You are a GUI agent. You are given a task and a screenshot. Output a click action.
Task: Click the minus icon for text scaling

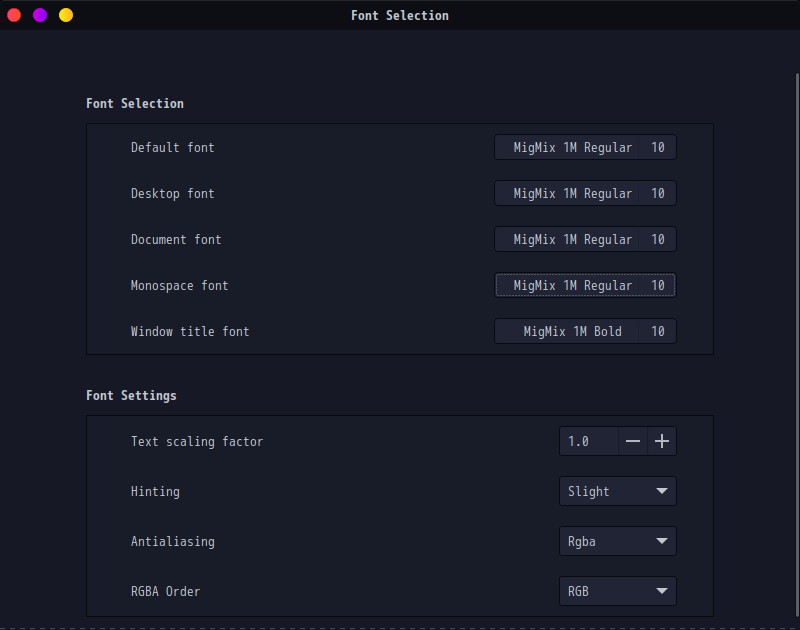[633, 441]
